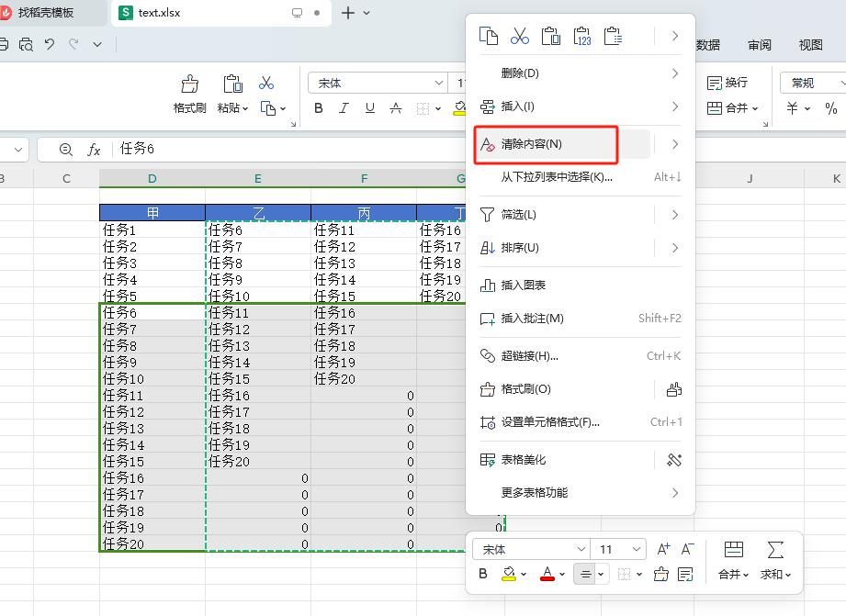
Task: Open 更多表格功能 submenu
Action: [x=580, y=492]
